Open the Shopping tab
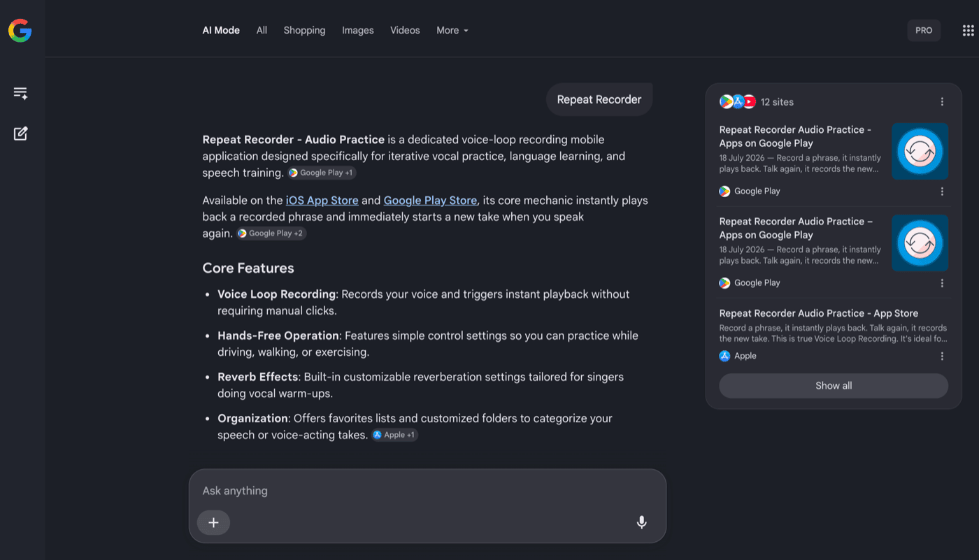Viewport: 979px width, 560px height. click(x=304, y=31)
